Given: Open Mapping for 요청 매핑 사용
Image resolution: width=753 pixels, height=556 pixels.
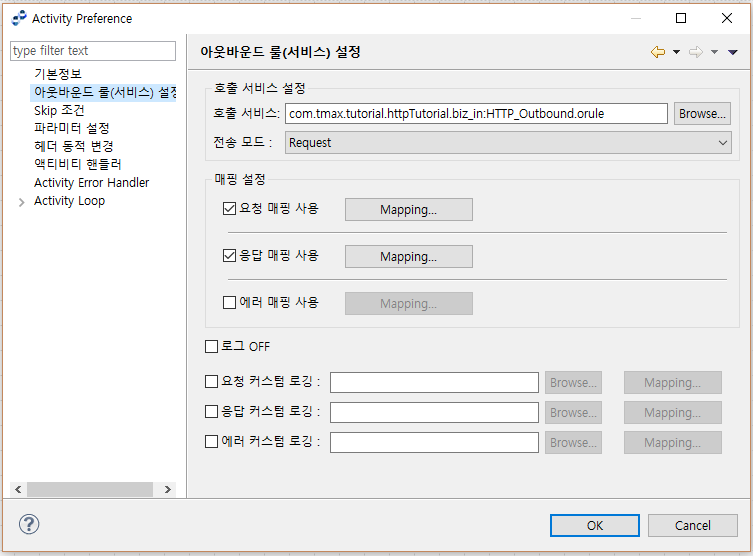Looking at the screenshot, I should pyautogui.click(x=408, y=210).
